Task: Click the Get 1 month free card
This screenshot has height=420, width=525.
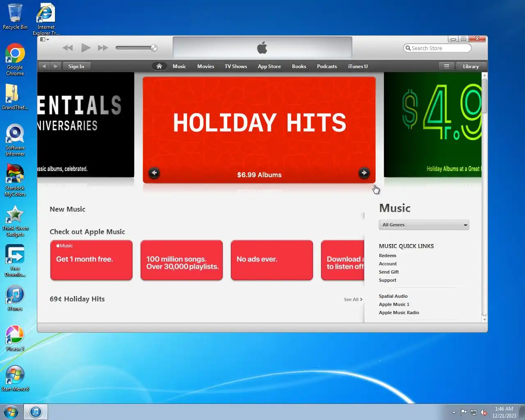Action: (91, 260)
